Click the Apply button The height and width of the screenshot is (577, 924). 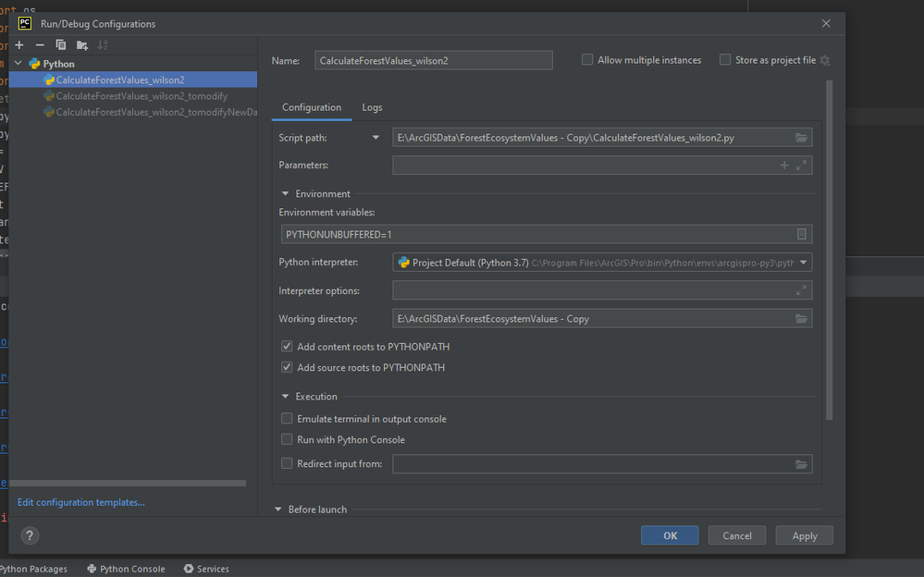point(805,535)
